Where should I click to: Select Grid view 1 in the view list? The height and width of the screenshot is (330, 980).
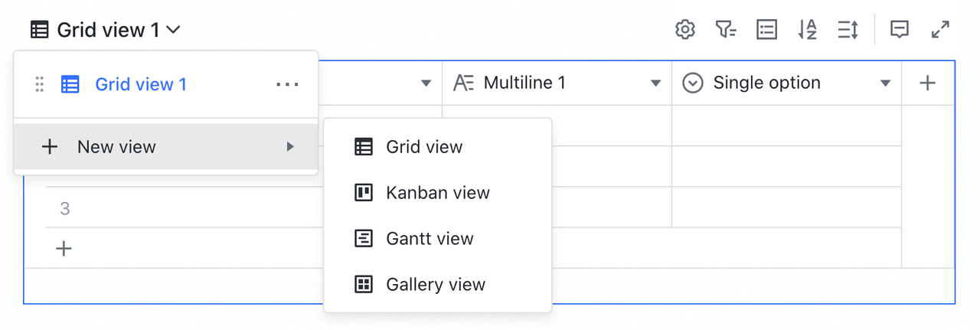[141, 84]
